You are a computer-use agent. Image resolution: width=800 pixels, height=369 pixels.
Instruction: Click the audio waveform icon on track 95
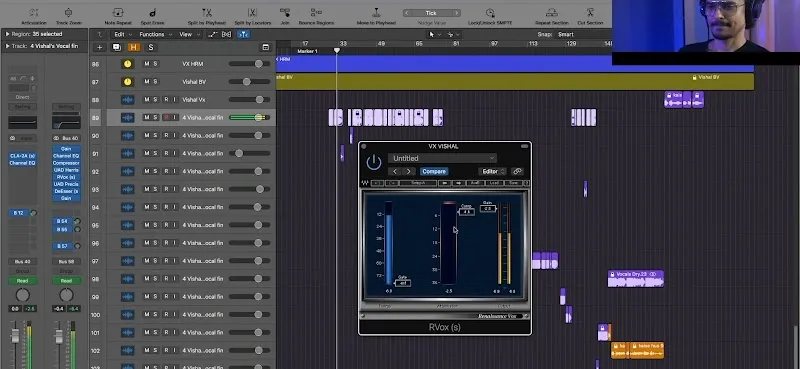pos(127,225)
